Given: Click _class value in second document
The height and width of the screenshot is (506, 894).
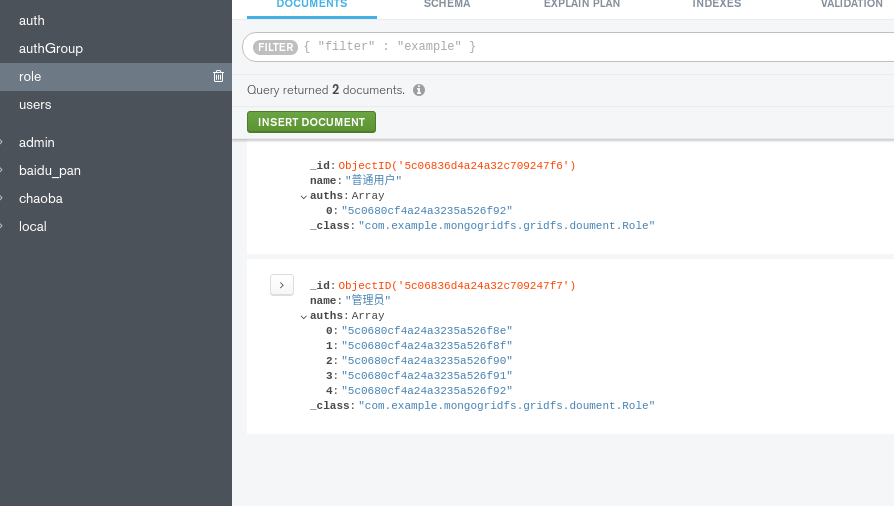Looking at the screenshot, I should 506,406.
